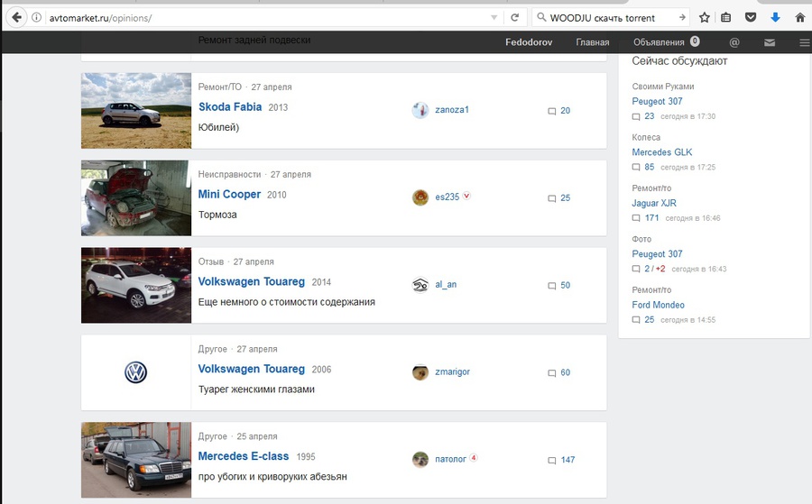Click the Отзыв category label
The height and width of the screenshot is (504, 812).
click(x=211, y=261)
